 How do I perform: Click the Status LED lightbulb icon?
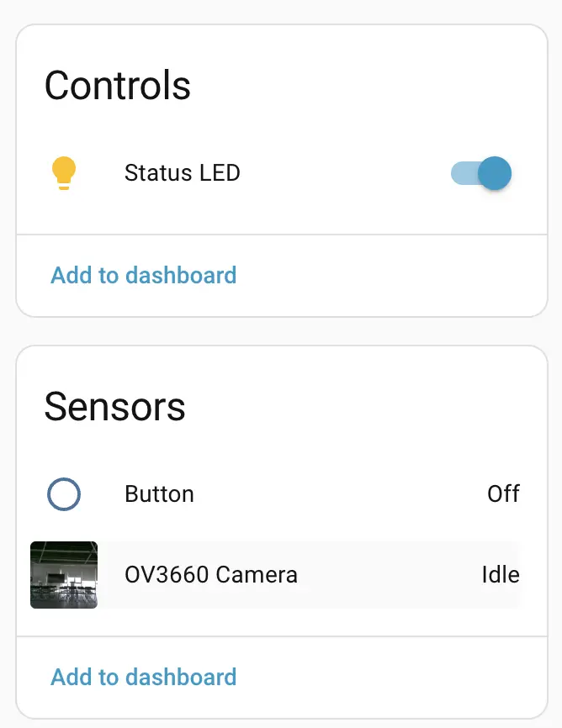point(64,173)
